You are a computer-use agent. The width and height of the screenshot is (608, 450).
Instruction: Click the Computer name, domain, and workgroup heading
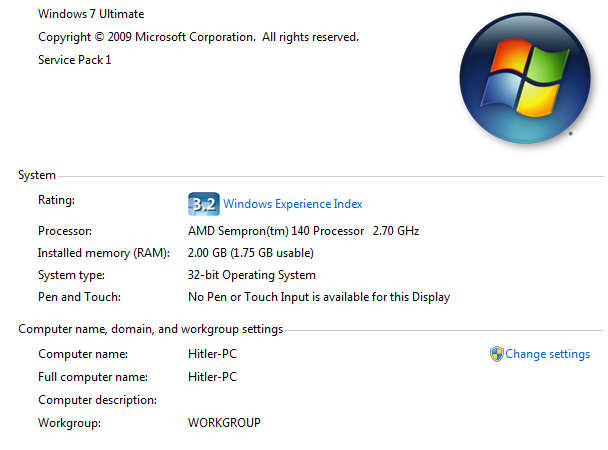click(150, 329)
